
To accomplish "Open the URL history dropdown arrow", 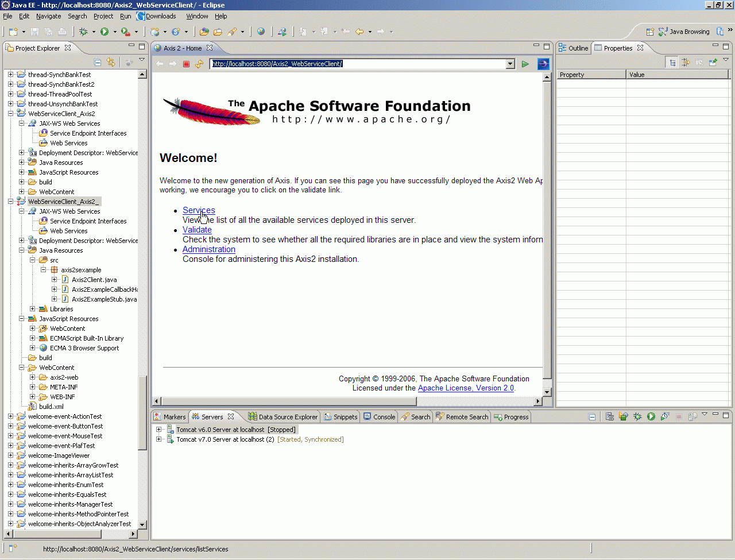I will (510, 64).
